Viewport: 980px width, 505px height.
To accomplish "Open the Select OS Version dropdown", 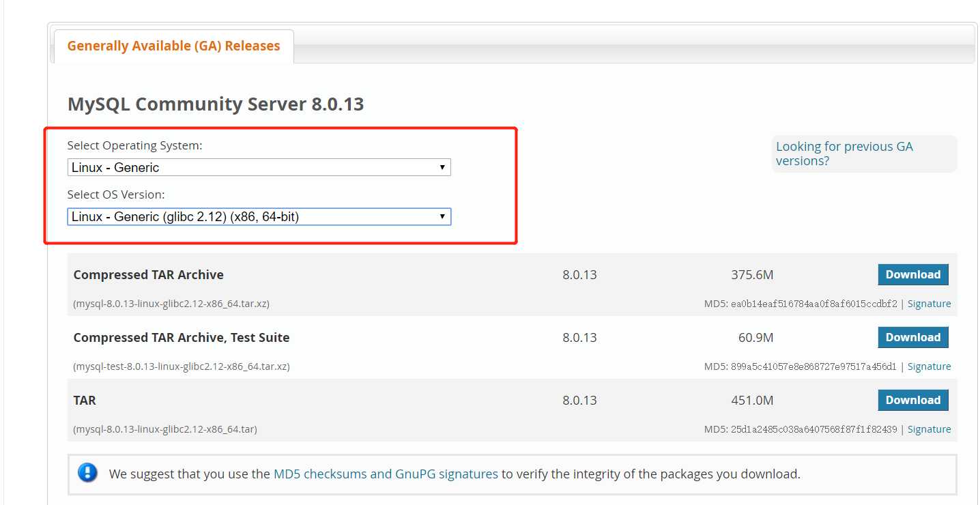I will point(259,217).
